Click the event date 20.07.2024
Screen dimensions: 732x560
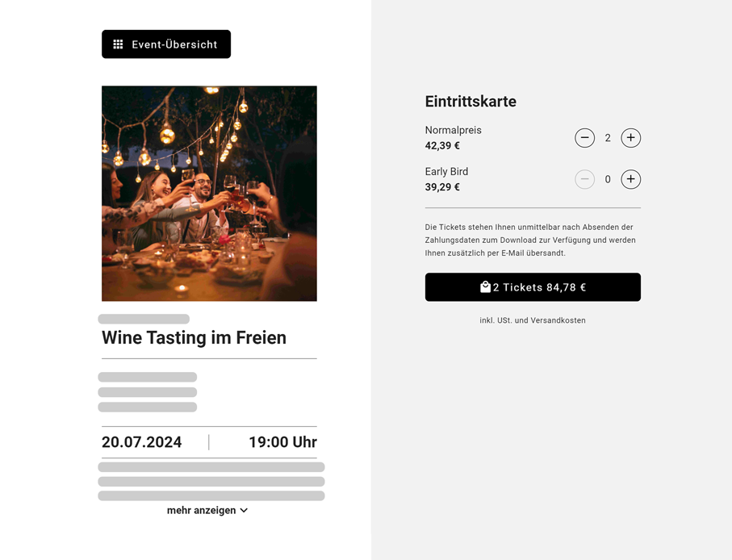point(142,442)
